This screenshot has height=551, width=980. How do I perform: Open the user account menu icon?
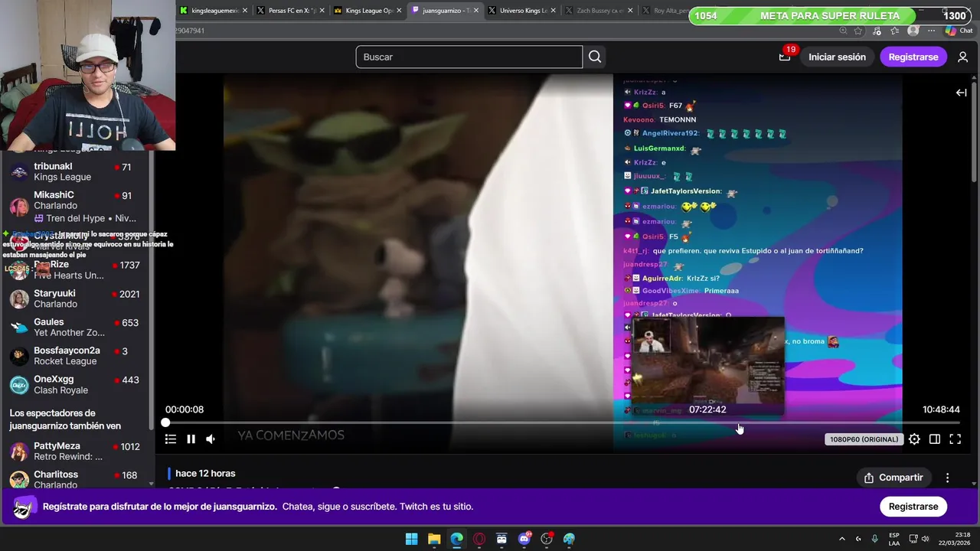point(963,57)
